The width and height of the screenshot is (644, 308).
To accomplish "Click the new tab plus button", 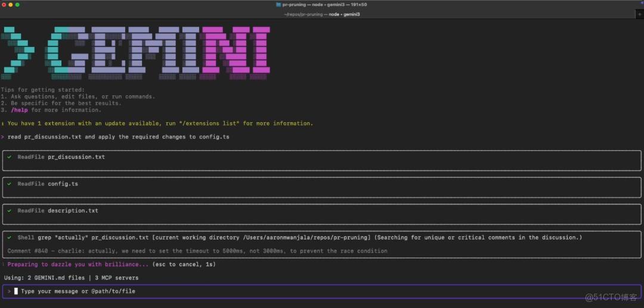I will (640, 14).
